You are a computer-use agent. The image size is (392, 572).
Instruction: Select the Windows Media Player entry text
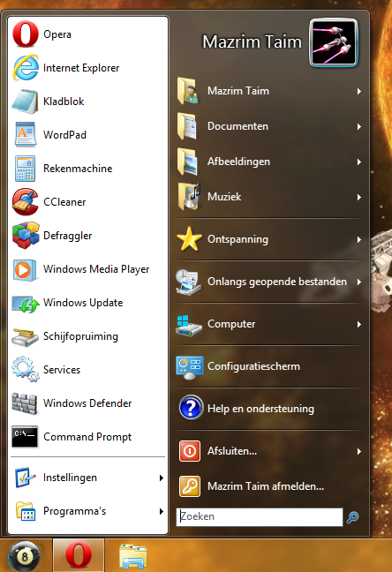point(96,269)
